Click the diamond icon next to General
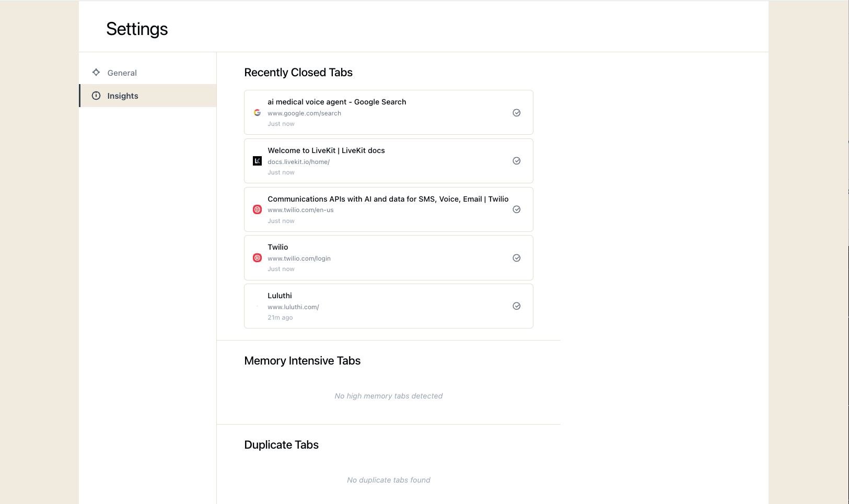This screenshot has width=849, height=504. (96, 72)
